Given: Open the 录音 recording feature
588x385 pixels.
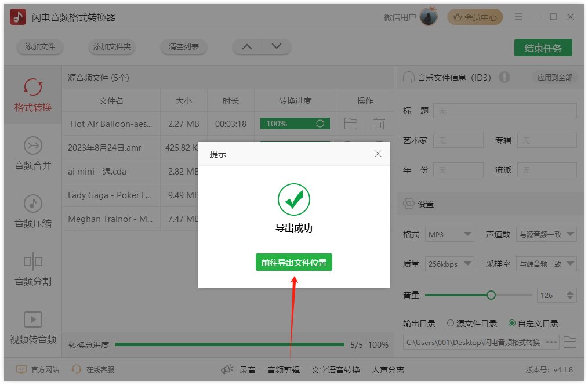Looking at the screenshot, I should (248, 369).
